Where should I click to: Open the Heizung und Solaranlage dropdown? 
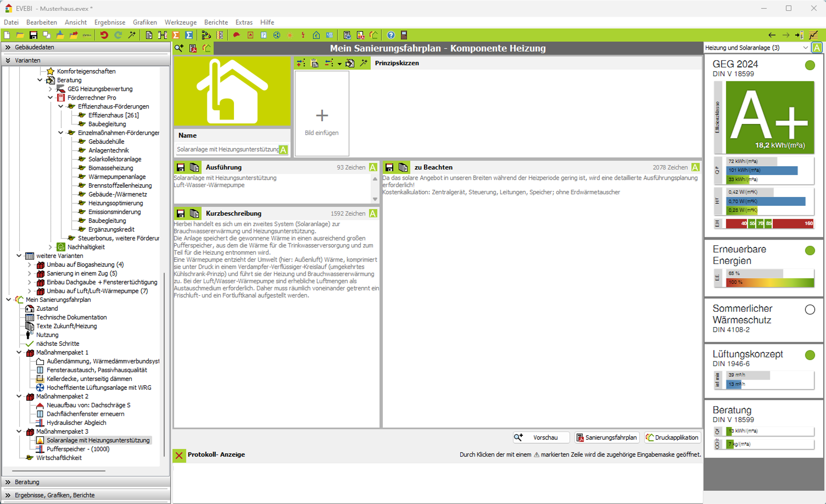pos(805,48)
